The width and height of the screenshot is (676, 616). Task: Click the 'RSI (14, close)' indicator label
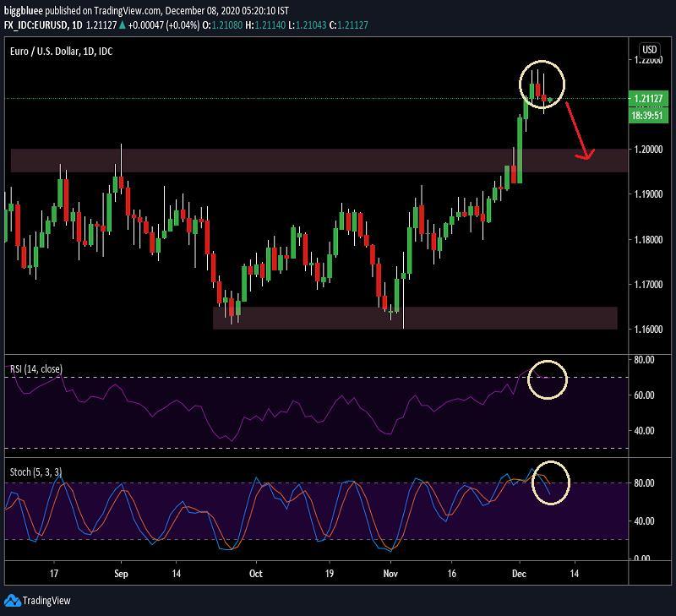(36, 369)
